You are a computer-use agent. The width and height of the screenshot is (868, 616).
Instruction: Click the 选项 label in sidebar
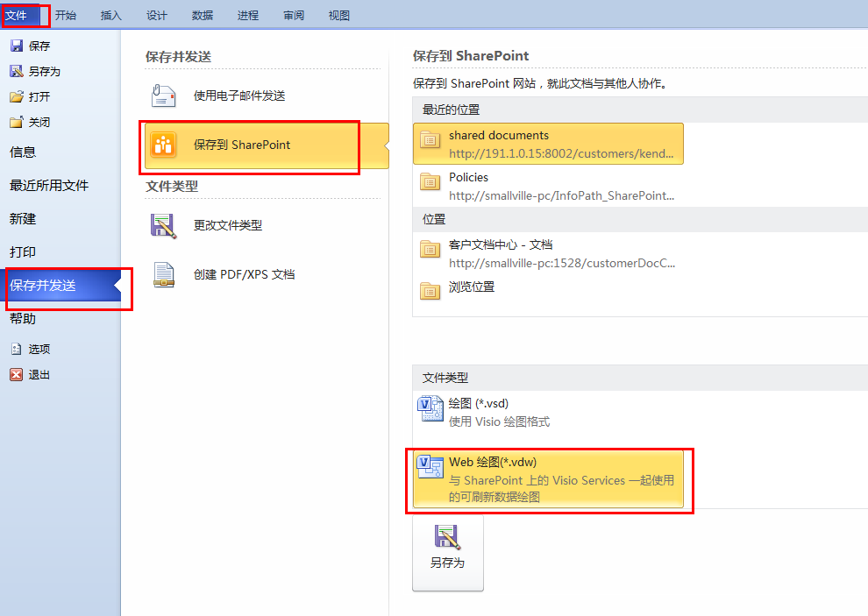pos(39,350)
